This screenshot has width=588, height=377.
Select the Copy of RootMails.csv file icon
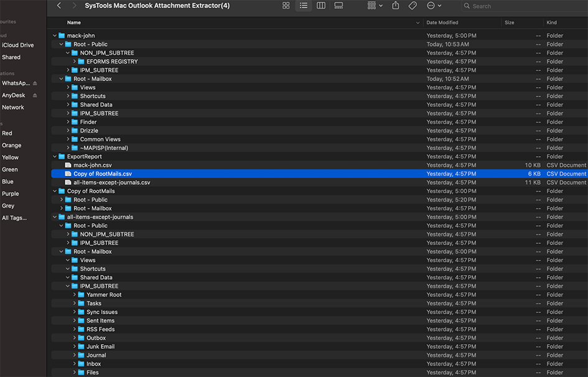point(68,174)
